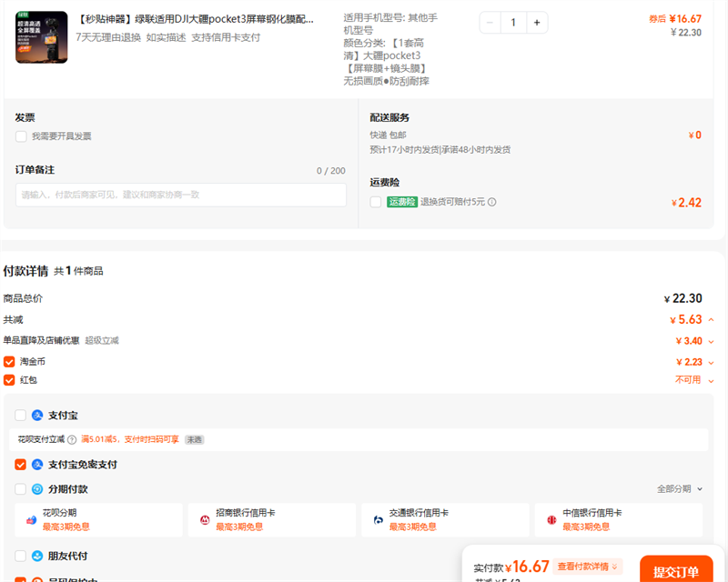Click the 订单备注 order note input field
The width and height of the screenshot is (728, 582).
[x=180, y=195]
